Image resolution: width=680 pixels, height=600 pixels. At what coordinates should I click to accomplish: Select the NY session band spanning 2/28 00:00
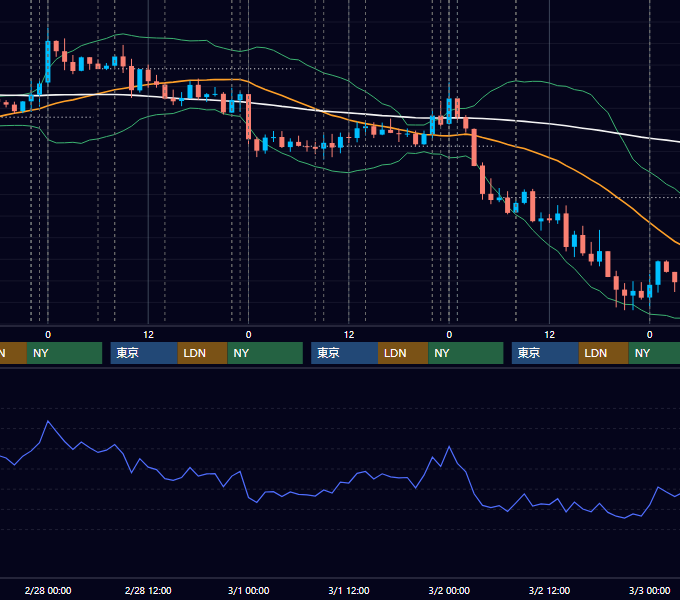[x=64, y=353]
